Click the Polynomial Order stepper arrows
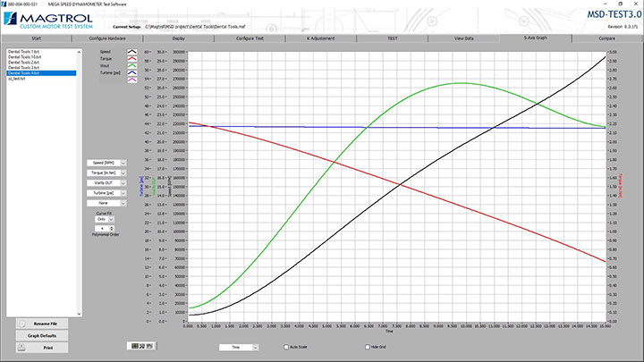Image resolution: width=644 pixels, height=362 pixels. click(110, 229)
